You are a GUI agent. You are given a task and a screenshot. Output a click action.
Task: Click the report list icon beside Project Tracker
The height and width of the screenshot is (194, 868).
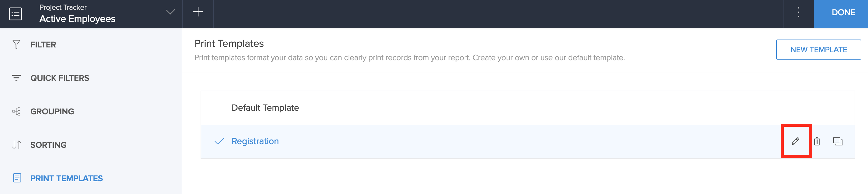(x=15, y=14)
